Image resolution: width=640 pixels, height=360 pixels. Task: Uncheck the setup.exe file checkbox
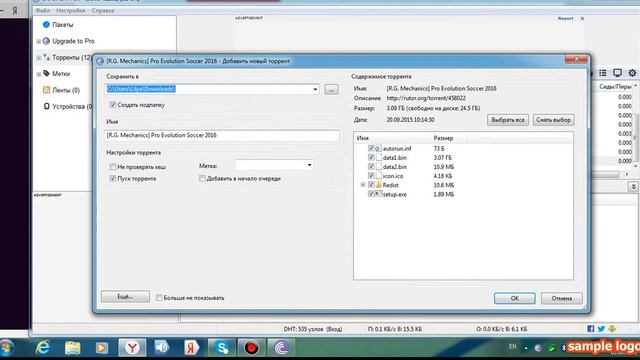pyautogui.click(x=371, y=194)
